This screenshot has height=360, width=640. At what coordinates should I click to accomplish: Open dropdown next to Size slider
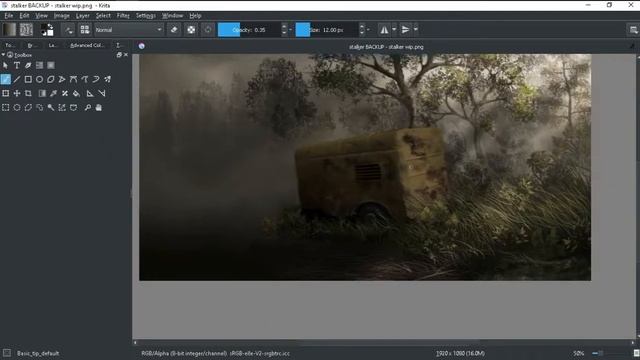pos(368,30)
